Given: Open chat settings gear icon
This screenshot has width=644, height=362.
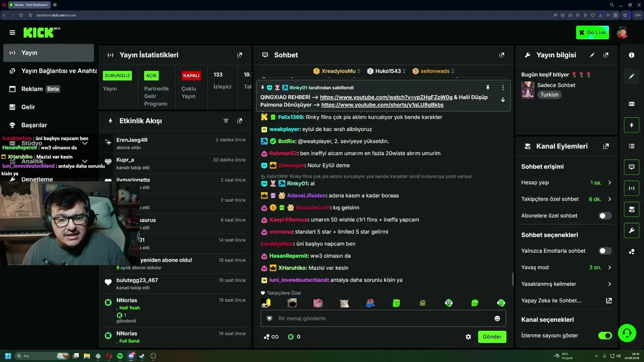Looking at the screenshot, I should coord(468,337).
